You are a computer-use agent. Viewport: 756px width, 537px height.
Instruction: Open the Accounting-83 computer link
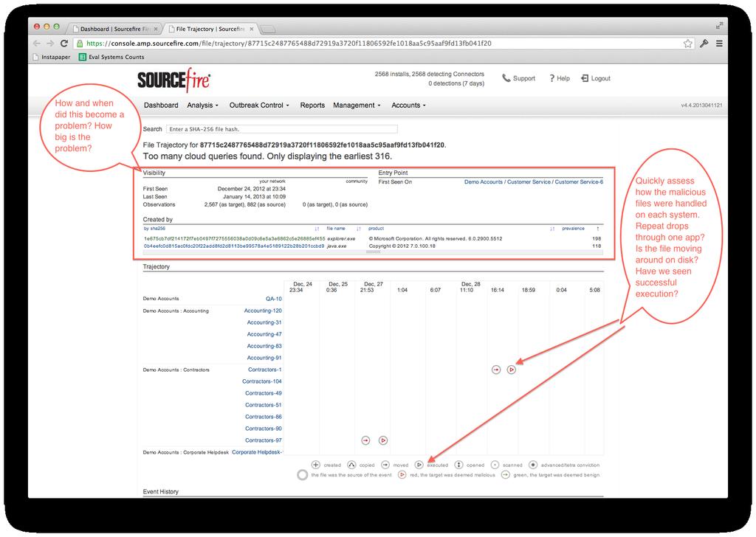pos(264,346)
